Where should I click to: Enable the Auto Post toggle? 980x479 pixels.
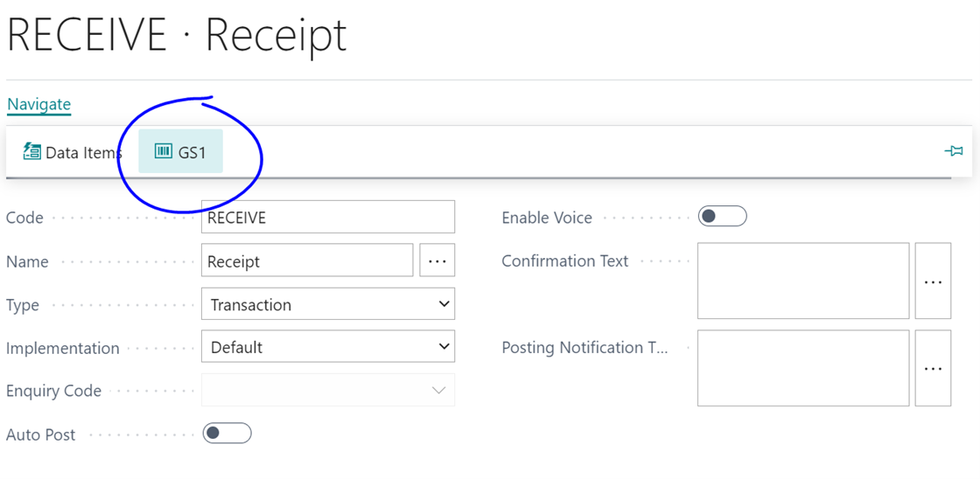point(227,434)
